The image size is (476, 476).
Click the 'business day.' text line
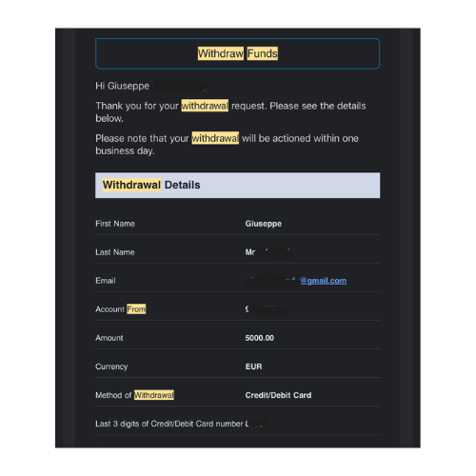tap(125, 151)
